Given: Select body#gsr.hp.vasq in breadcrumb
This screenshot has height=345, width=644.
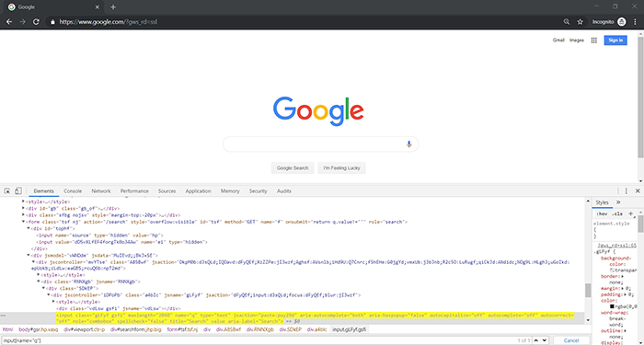Looking at the screenshot, I should tap(39, 329).
